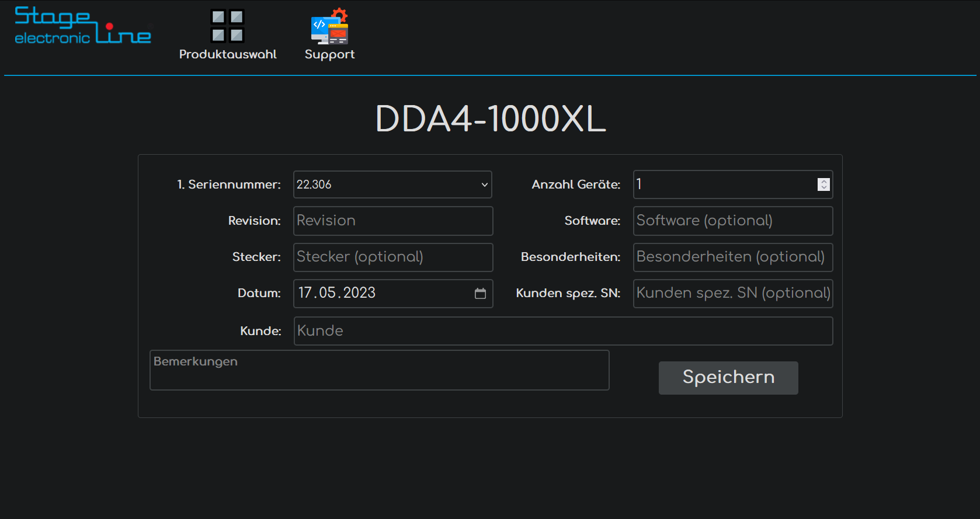Open the calendar picker in Datum field

[x=480, y=293]
